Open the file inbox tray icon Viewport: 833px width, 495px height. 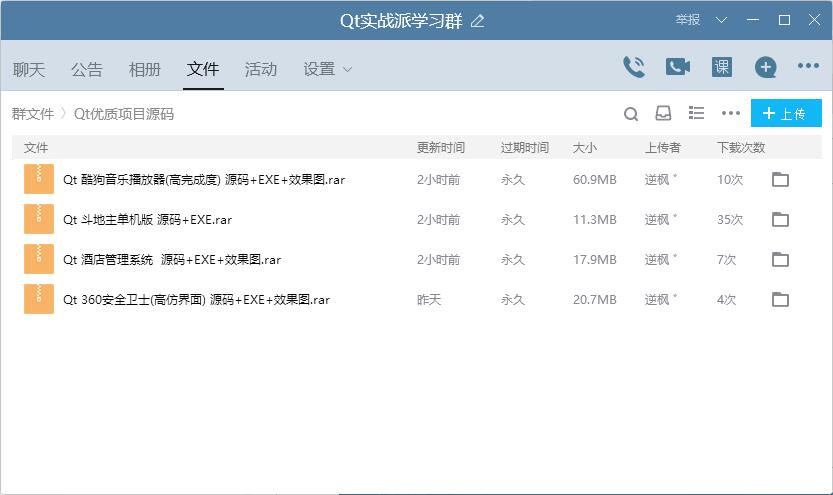click(x=663, y=113)
